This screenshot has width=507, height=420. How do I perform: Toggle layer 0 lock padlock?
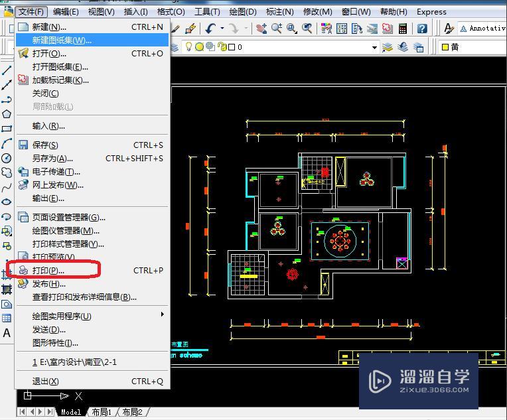(x=222, y=47)
